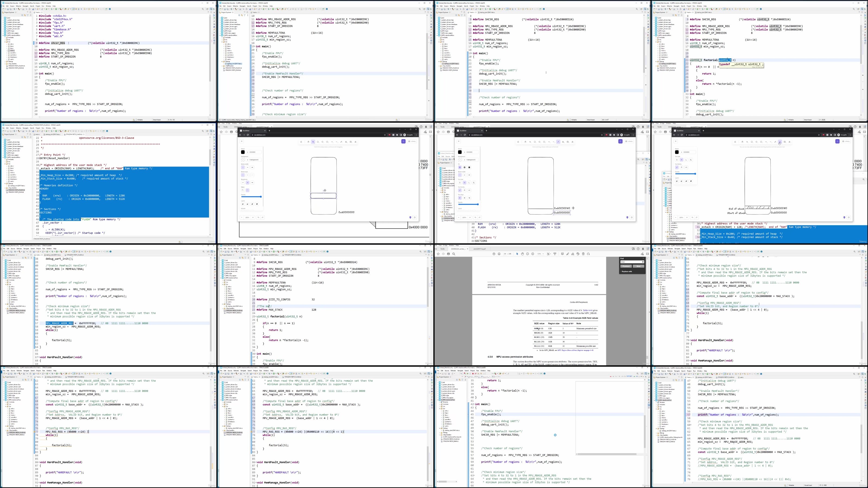Choose dotted stroke style in selected-rectangle Excalidraw panel
Viewport: 868px width, 488px height.
coord(252,175)
